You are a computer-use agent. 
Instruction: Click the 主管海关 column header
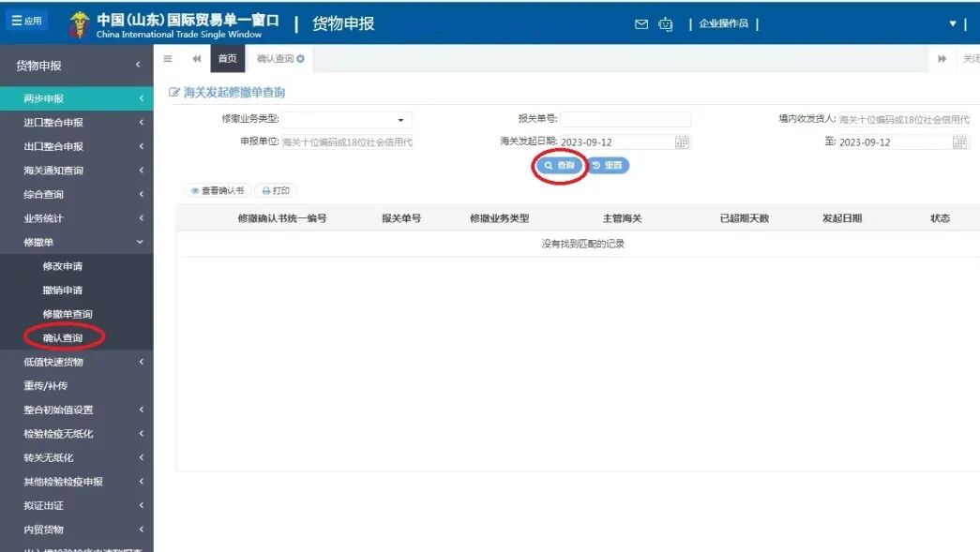tap(622, 218)
